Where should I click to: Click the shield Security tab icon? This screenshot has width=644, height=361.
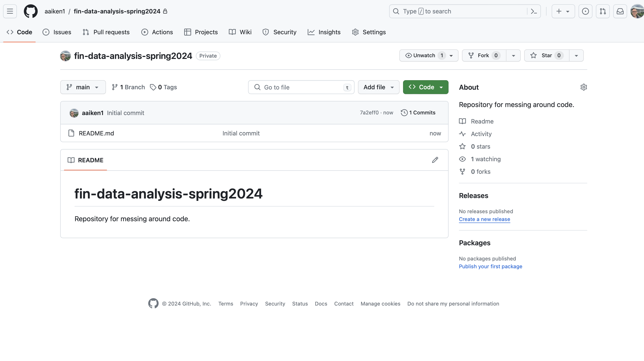[x=266, y=32]
